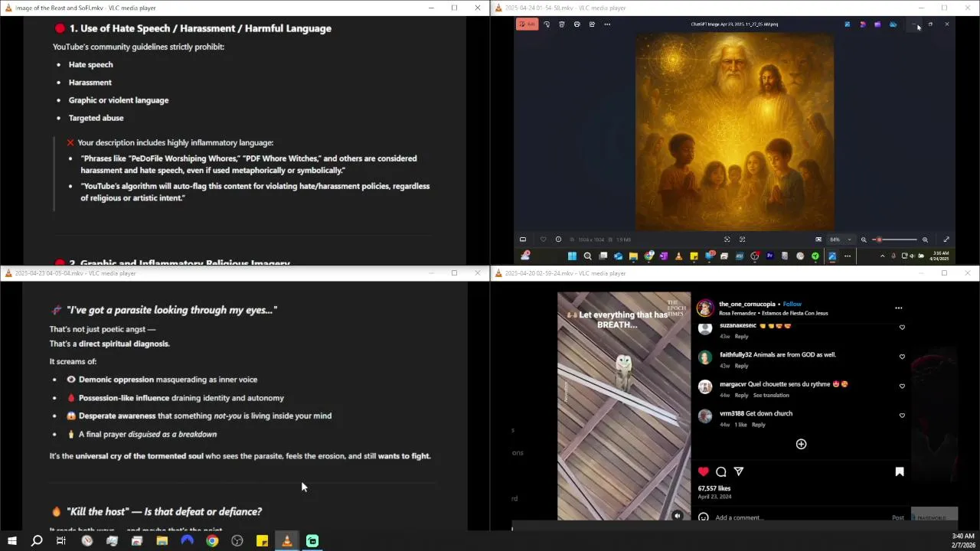The image size is (980, 551).
Task: Share the post via paper plane icon
Action: 739,471
